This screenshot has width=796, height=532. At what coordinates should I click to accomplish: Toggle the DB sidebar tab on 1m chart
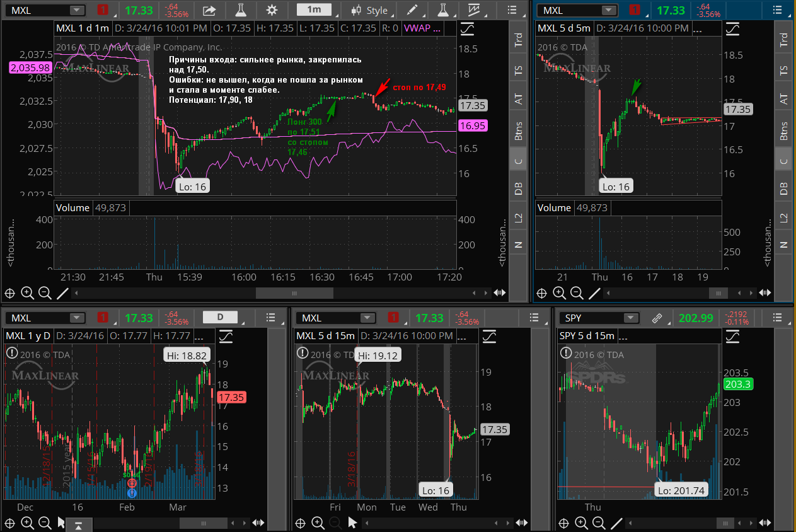[518, 188]
